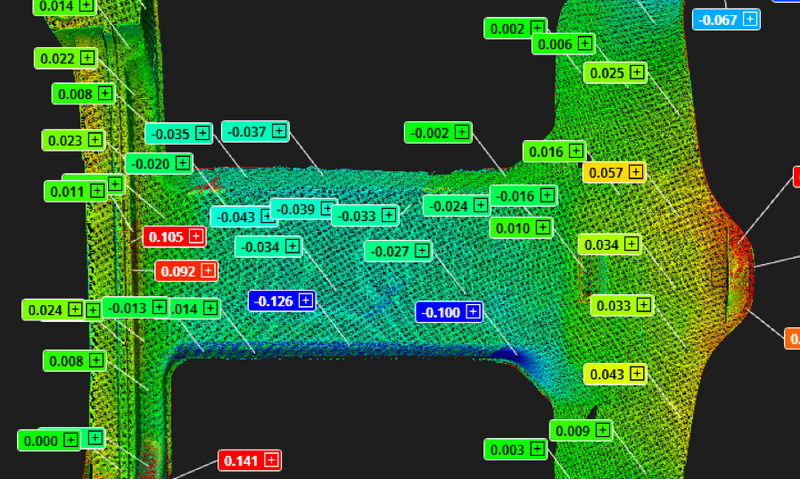Select the 0.000 deviation label
Image resolution: width=800 pixels, height=479 pixels.
pos(49,440)
